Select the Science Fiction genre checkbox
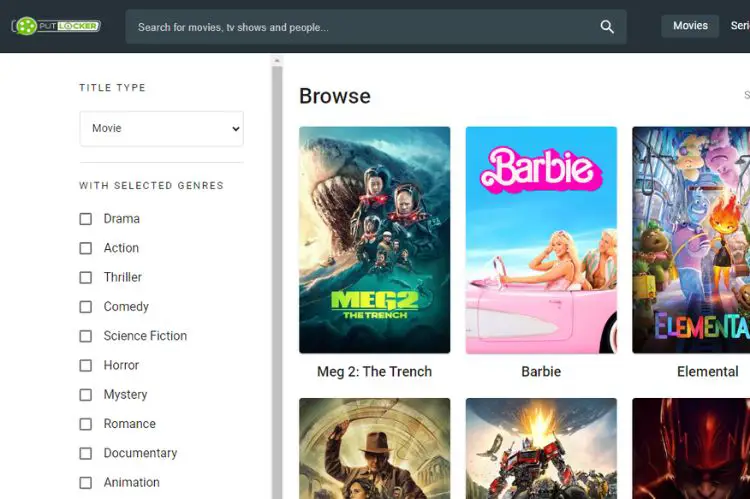The height and width of the screenshot is (499, 750). coord(86,336)
